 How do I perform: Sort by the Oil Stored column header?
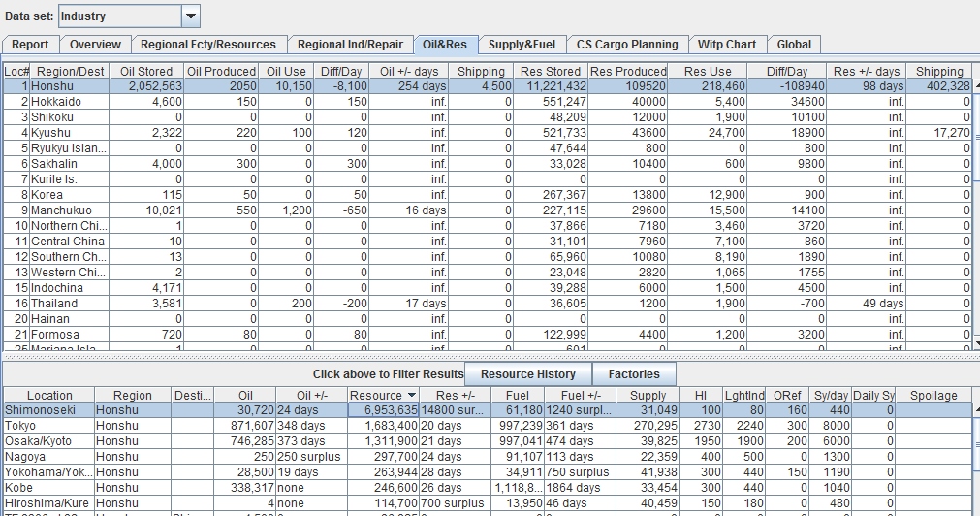tap(146, 72)
